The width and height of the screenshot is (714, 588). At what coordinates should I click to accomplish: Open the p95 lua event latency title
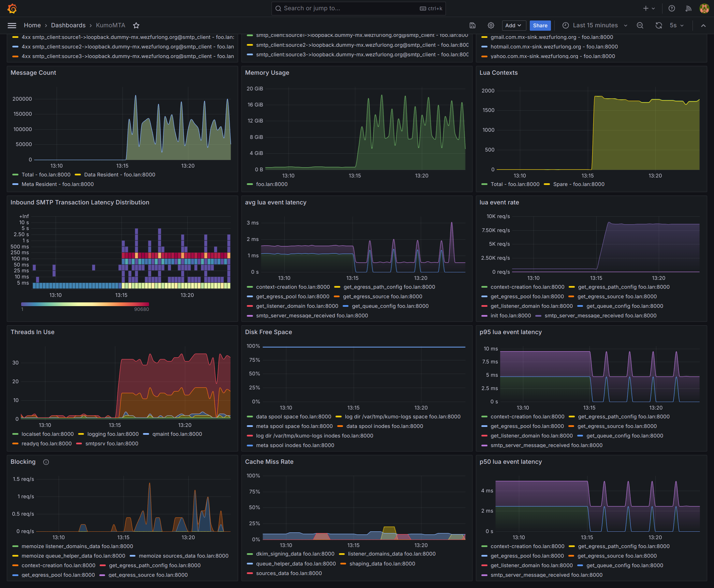510,332
